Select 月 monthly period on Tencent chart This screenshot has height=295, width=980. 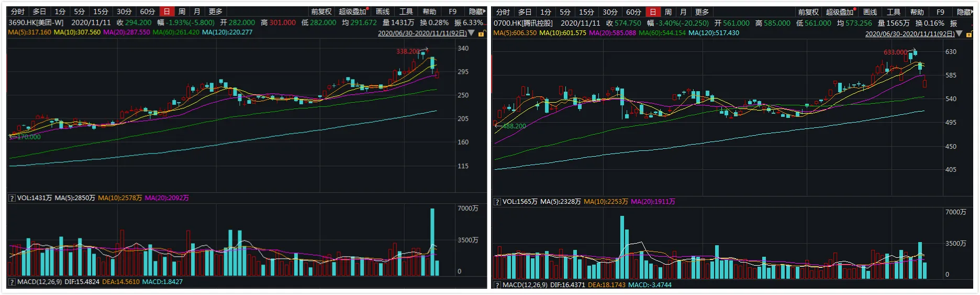click(683, 12)
